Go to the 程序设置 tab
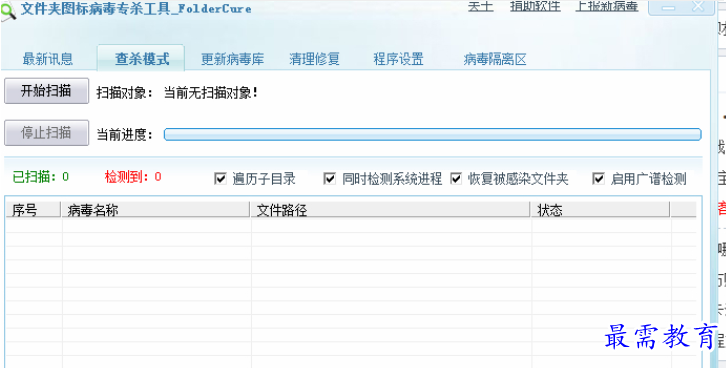 coord(398,59)
